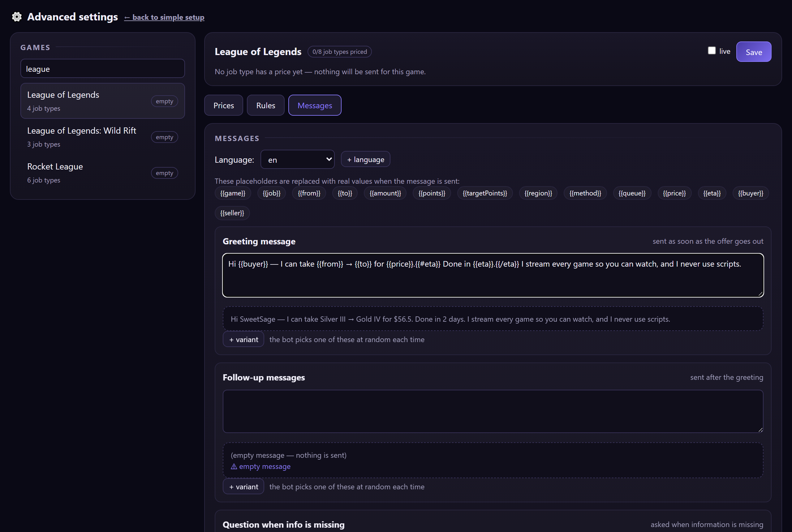This screenshot has height=532, width=792.
Task: Insert the {{buyer}} placeholder chip
Action: [751, 193]
